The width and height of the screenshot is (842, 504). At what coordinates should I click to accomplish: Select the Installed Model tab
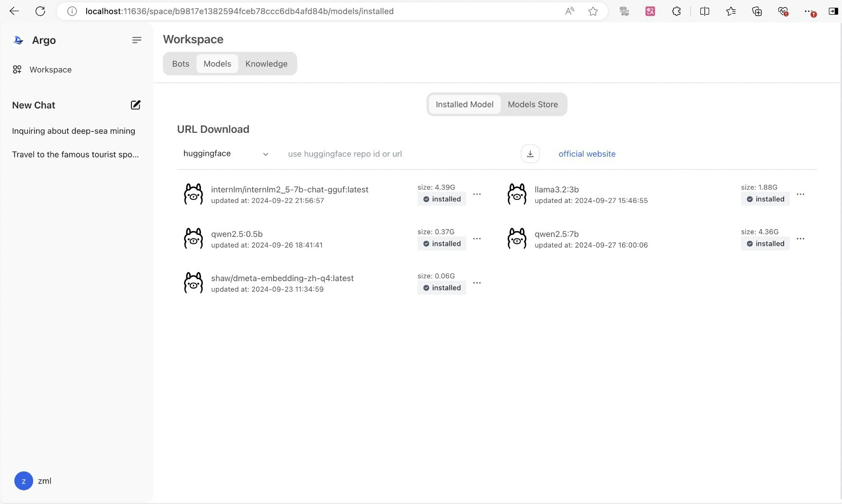pyautogui.click(x=464, y=105)
